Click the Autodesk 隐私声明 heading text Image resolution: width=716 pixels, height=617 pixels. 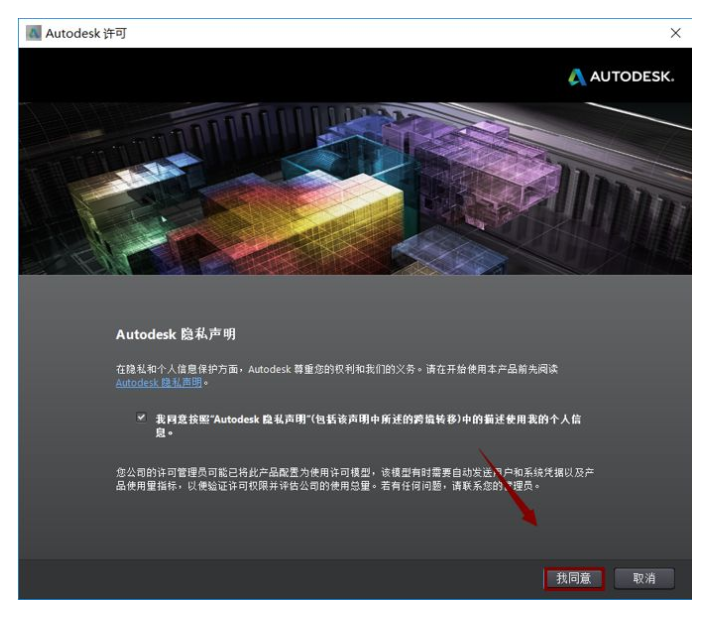pos(176,334)
